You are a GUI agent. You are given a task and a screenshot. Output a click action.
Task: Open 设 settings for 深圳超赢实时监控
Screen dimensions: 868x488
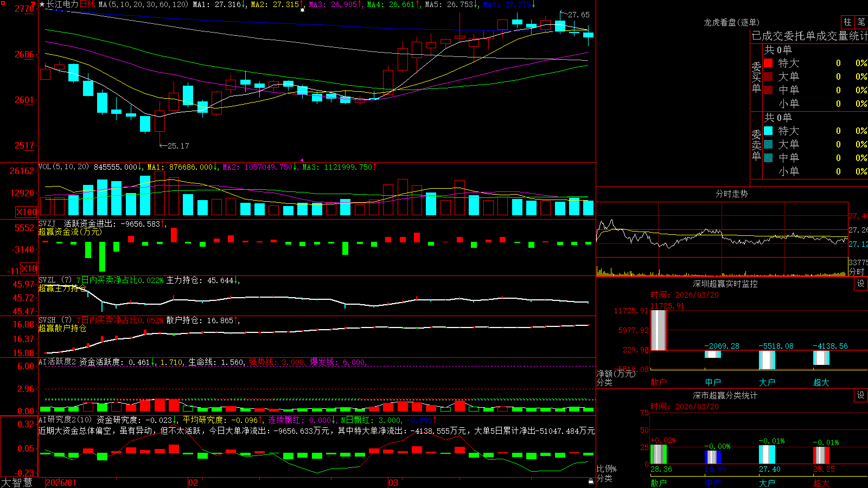[861, 284]
